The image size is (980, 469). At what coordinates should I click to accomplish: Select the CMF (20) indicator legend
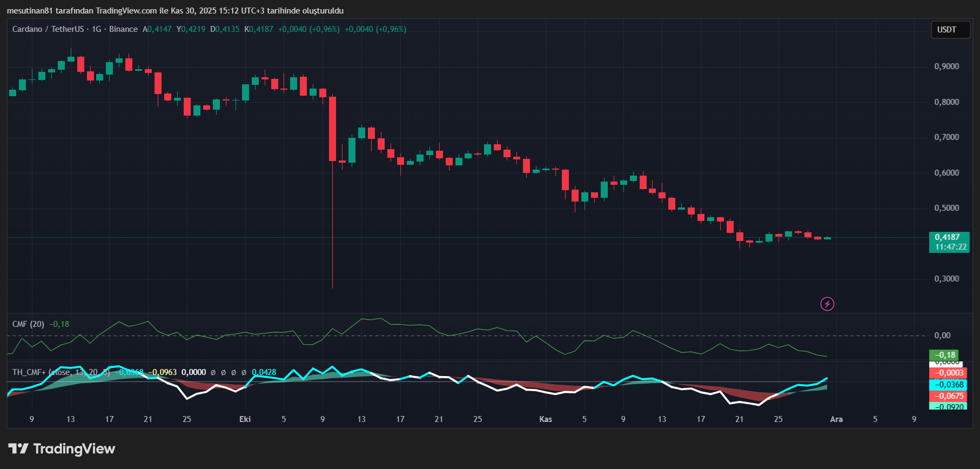click(28, 324)
